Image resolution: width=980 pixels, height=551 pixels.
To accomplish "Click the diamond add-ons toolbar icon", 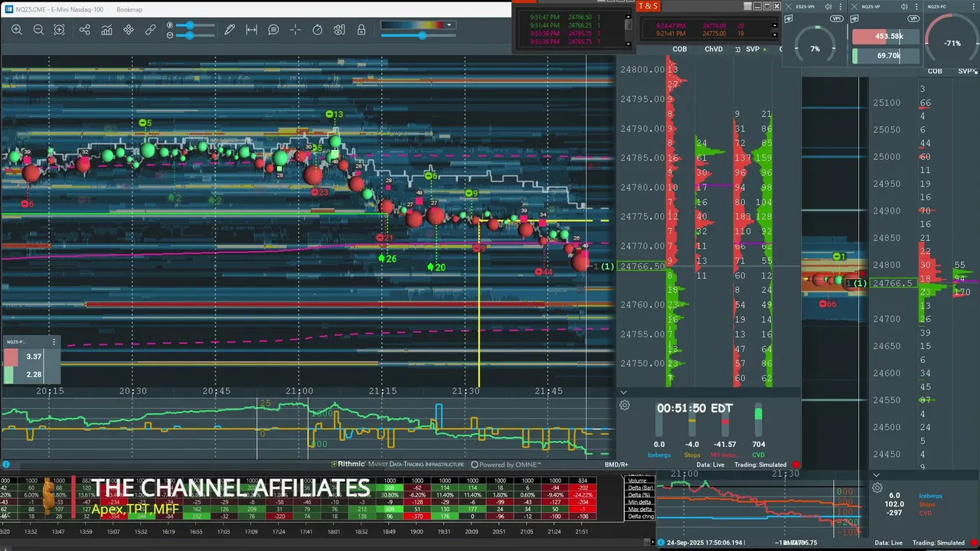I will point(129,30).
